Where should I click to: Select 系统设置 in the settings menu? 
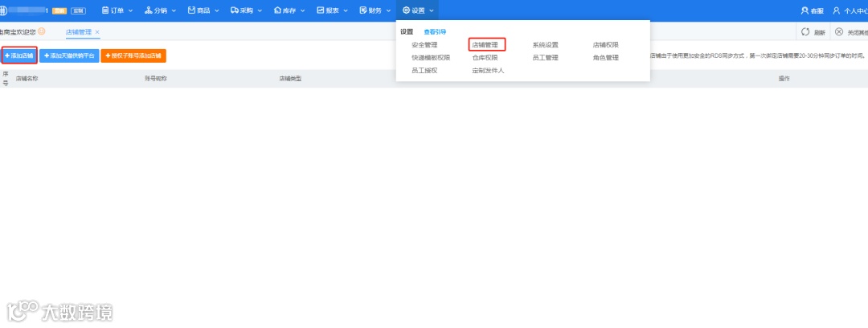[545, 45]
